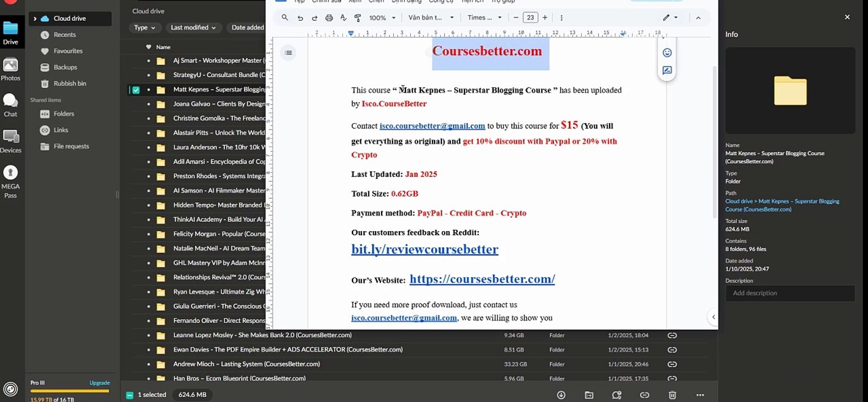The height and width of the screenshot is (402, 868).
Task: Click the search icon in the document toolbar
Action: (x=284, y=18)
